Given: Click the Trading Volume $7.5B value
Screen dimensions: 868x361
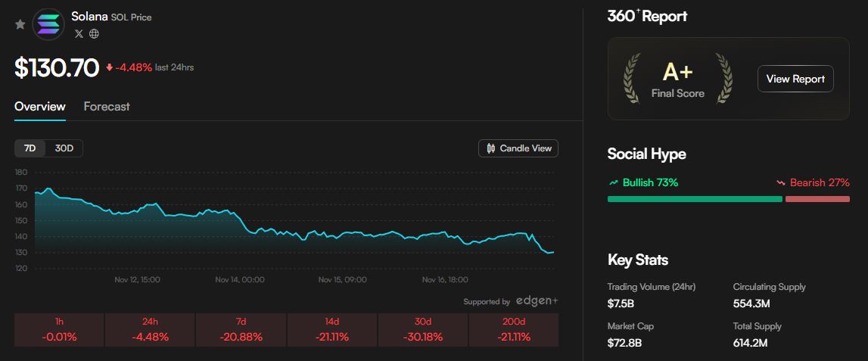Looking at the screenshot, I should tap(620, 303).
